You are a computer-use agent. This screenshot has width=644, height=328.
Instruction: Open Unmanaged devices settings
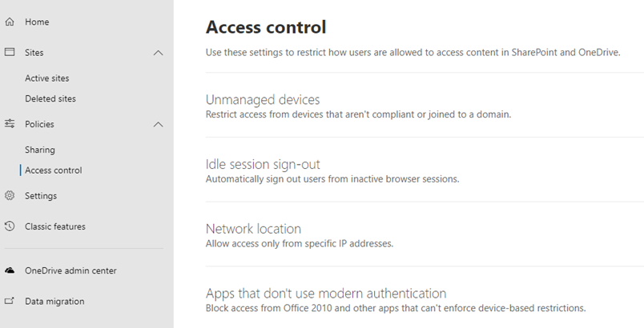[x=263, y=100]
